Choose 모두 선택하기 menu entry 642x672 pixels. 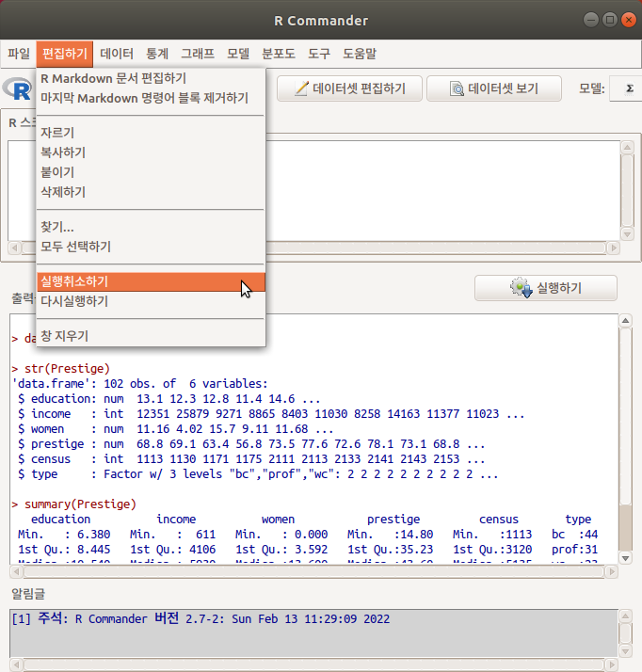click(151, 247)
